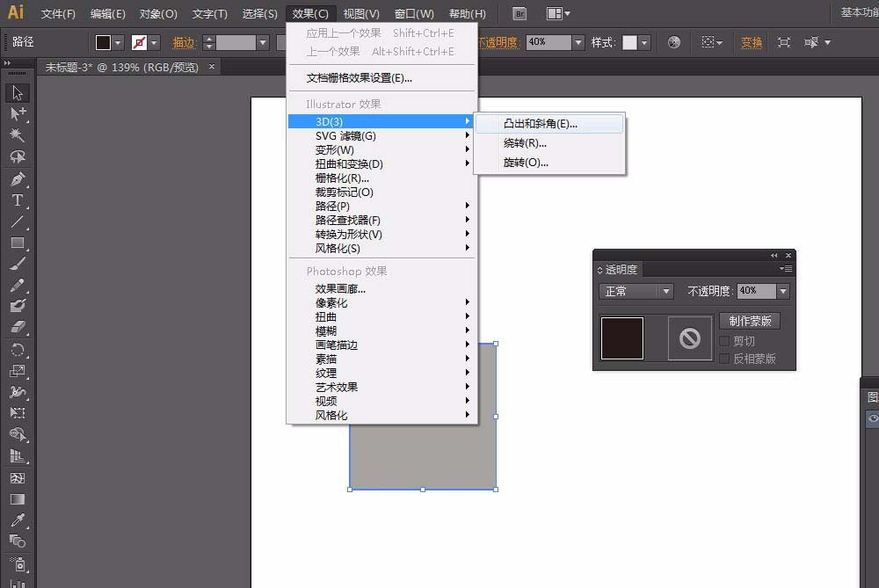Screen dimensions: 879x588
Task: Click the 制作蒙版 button
Action: [x=749, y=321]
